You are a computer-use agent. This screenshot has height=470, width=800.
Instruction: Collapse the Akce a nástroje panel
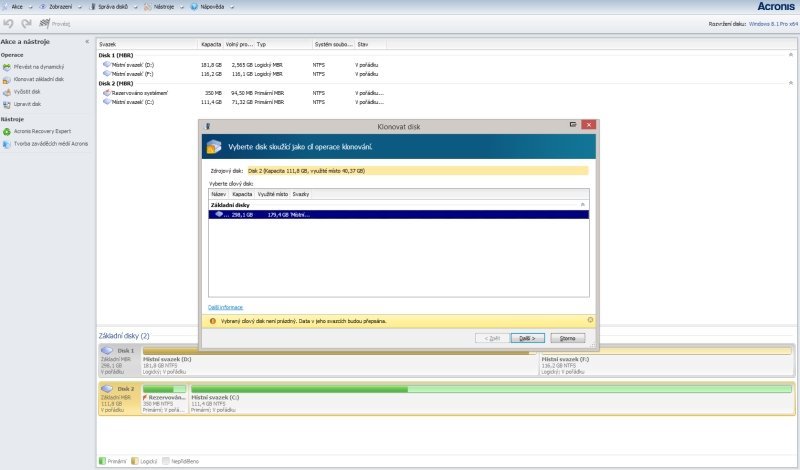tap(87, 42)
